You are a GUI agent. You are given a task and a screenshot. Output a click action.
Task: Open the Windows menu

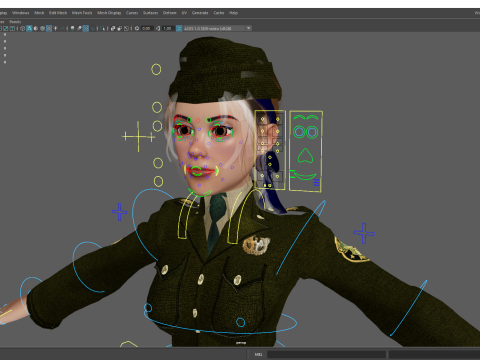[x=20, y=13]
